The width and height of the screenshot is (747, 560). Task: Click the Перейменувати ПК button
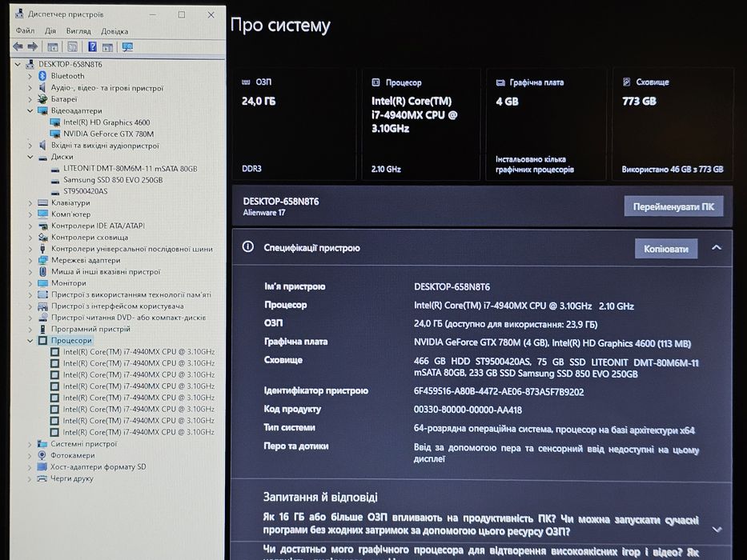click(x=673, y=206)
